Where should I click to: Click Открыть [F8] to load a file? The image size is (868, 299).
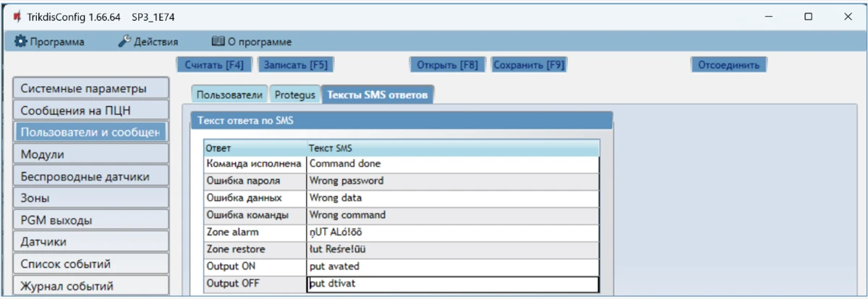click(447, 64)
